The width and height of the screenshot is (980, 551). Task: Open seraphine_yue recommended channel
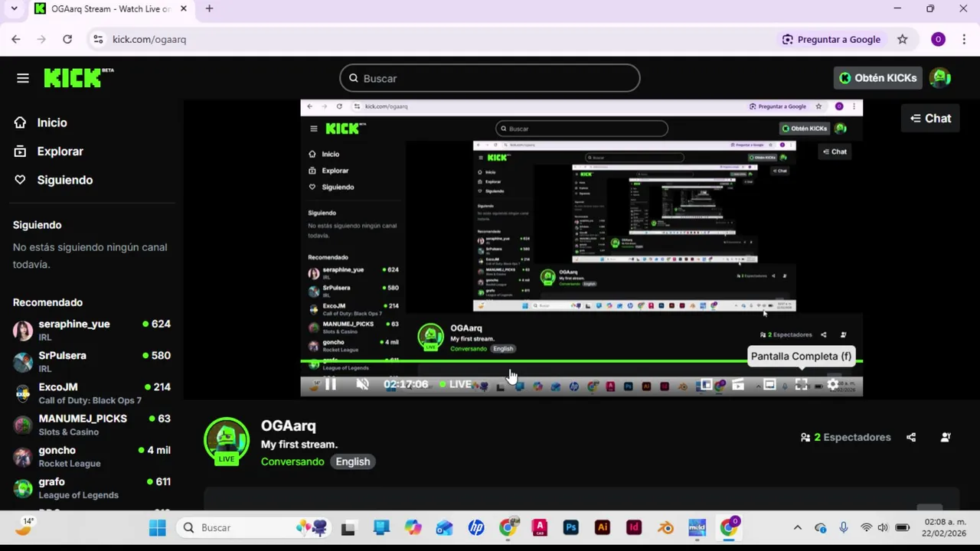click(92, 330)
